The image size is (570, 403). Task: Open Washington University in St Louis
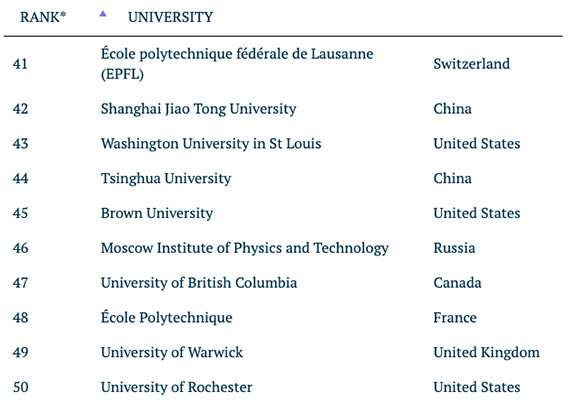(211, 144)
